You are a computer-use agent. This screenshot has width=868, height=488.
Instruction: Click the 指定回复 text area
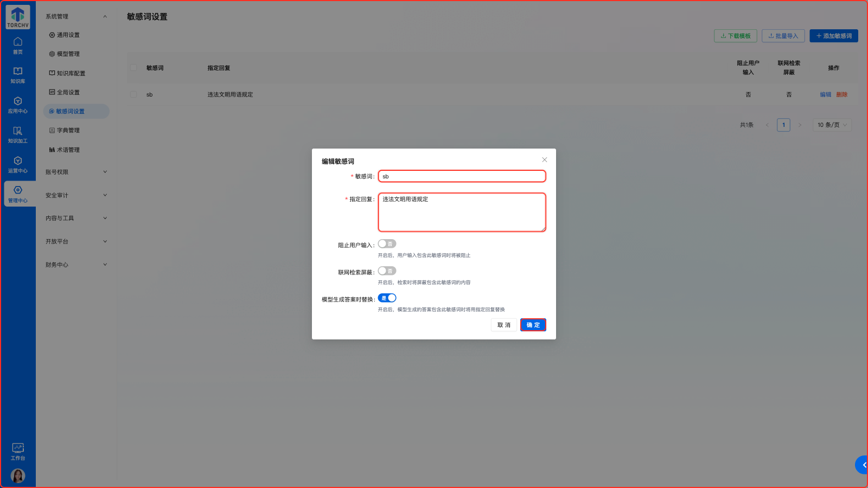462,212
